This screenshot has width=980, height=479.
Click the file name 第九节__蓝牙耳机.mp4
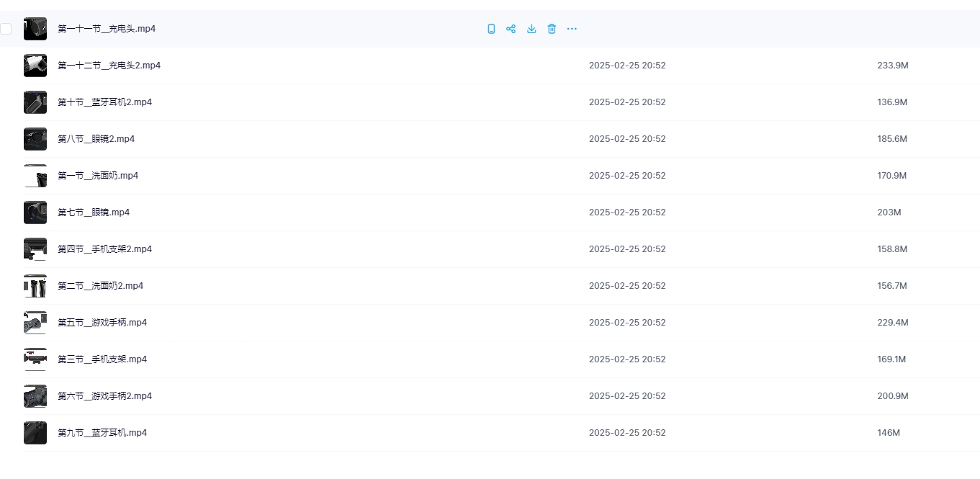(x=102, y=433)
